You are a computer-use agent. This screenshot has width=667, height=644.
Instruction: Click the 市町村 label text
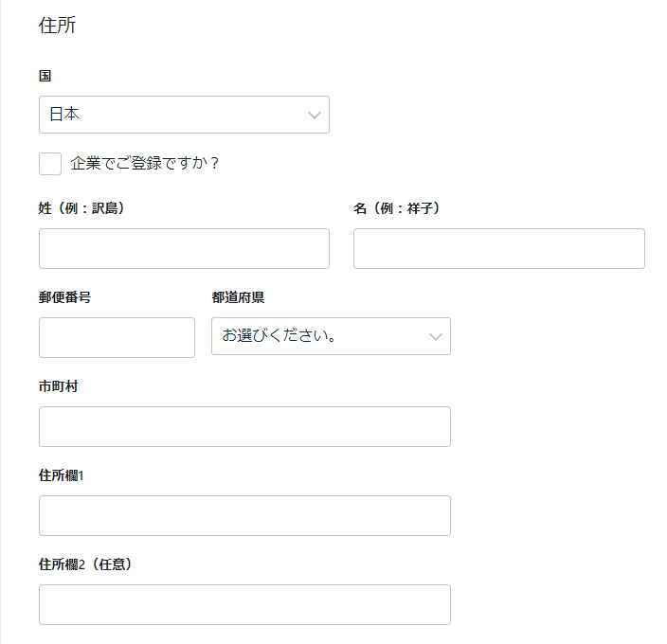point(59,386)
